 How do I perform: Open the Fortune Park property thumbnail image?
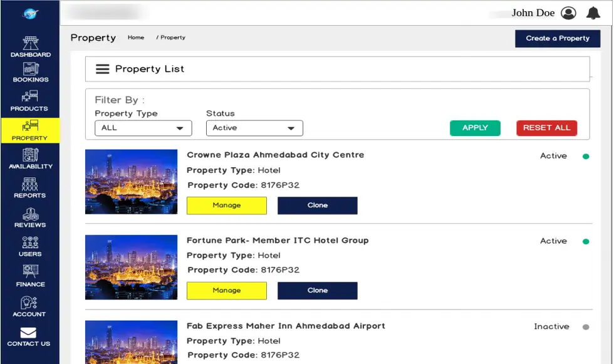(x=131, y=268)
